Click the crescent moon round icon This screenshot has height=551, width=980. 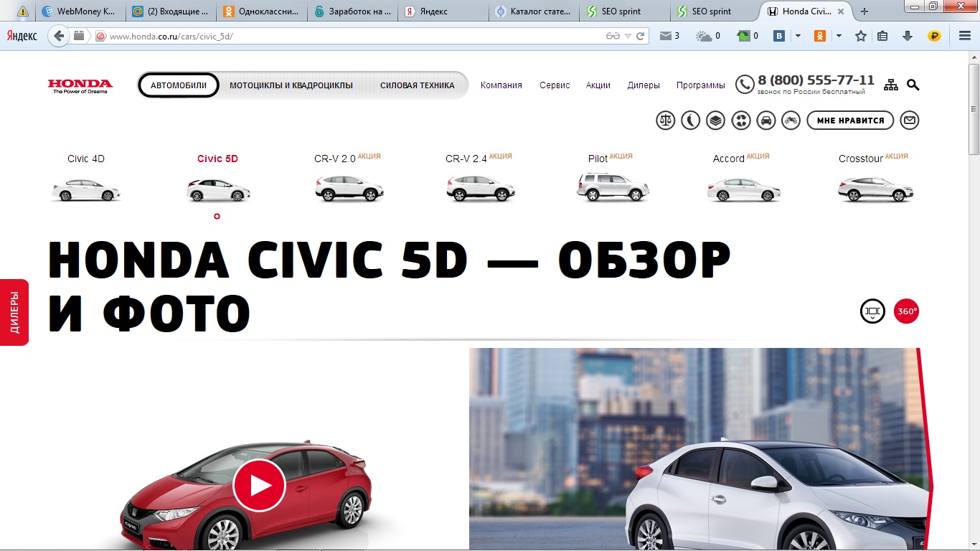pos(690,121)
